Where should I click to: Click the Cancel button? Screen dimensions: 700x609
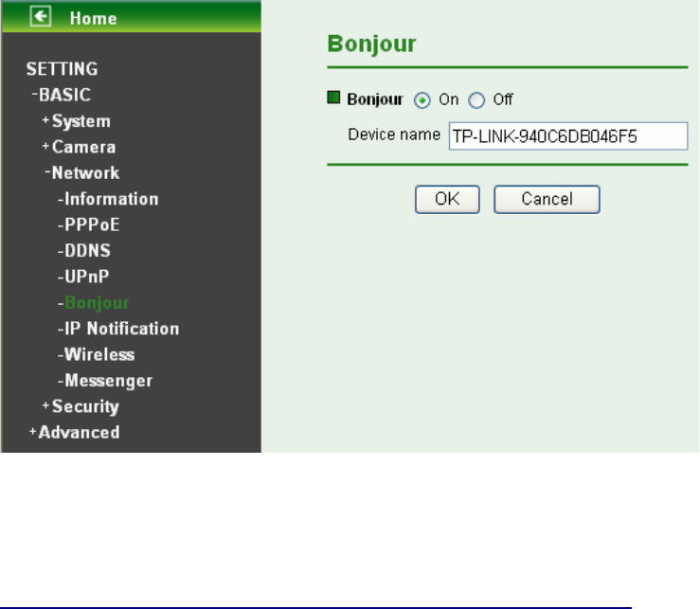tap(547, 199)
